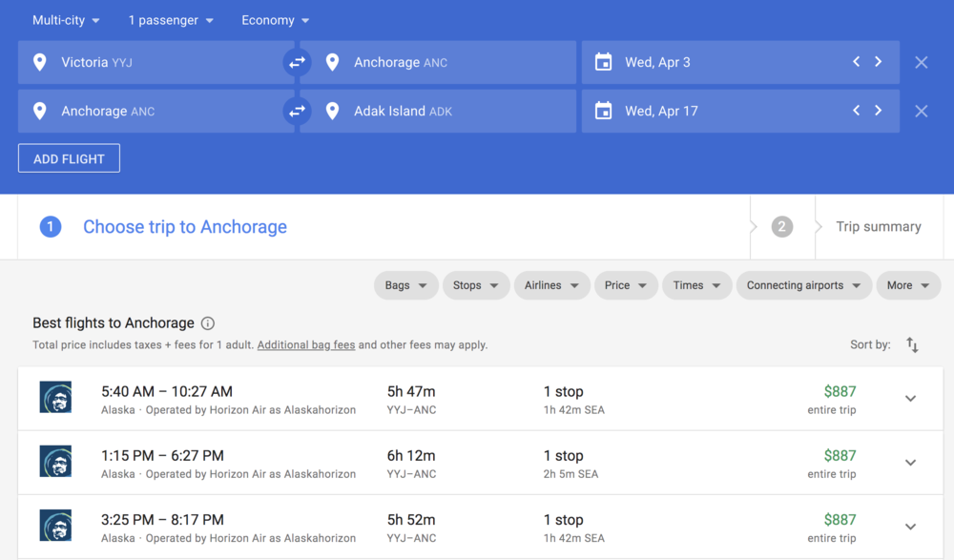Click the calendar icon for Wed, Apr 17
954x560 pixels.
pyautogui.click(x=603, y=112)
